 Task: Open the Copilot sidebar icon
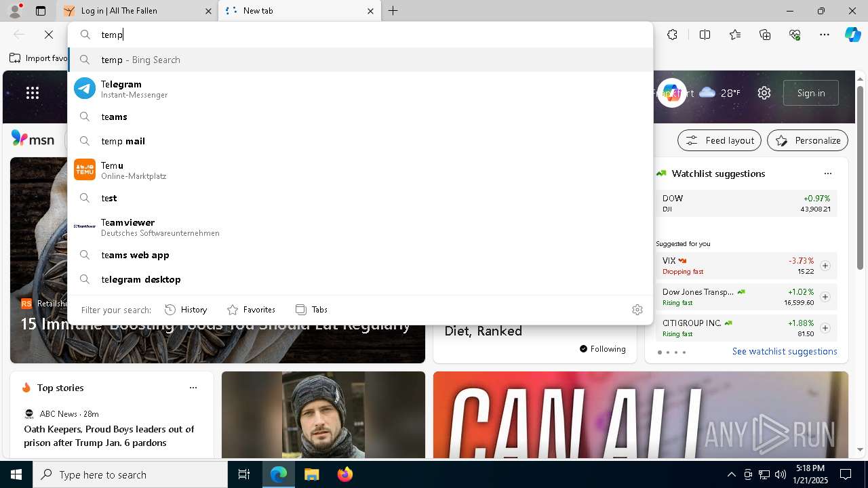tap(852, 35)
